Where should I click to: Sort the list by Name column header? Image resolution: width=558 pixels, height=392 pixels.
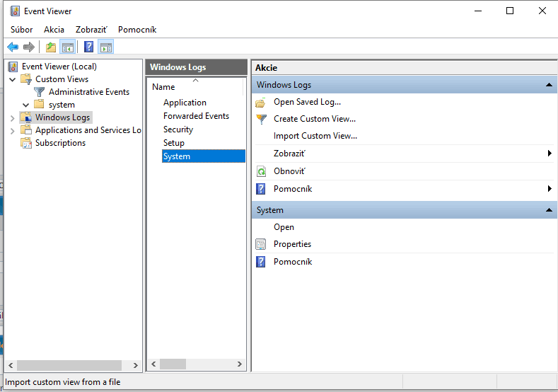[195, 86]
